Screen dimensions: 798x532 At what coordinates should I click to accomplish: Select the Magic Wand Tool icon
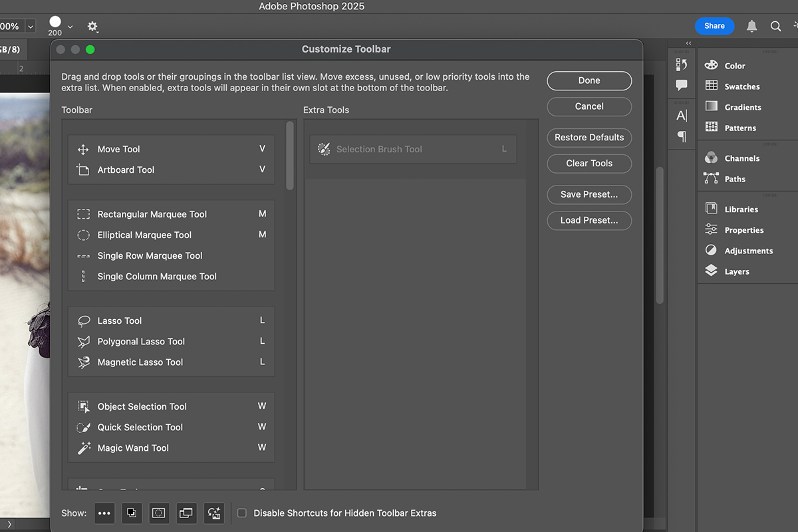coord(82,448)
